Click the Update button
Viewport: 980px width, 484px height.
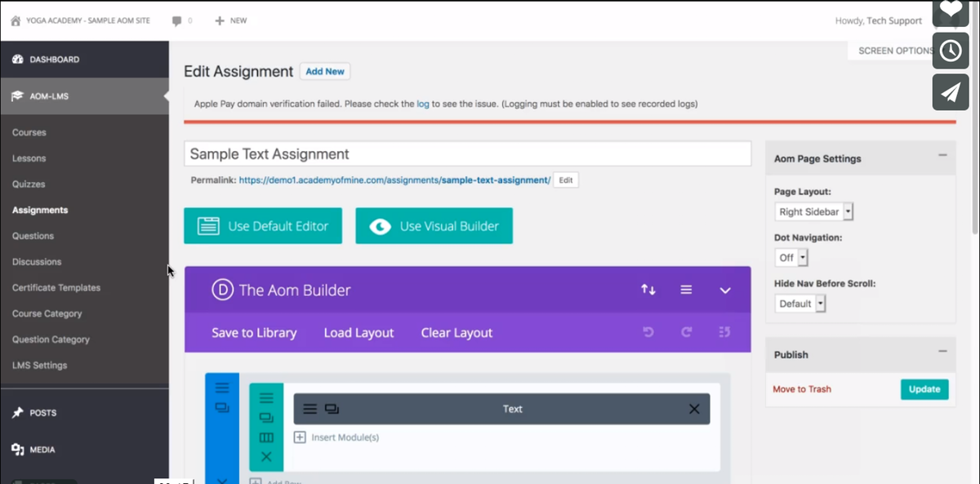click(x=924, y=389)
